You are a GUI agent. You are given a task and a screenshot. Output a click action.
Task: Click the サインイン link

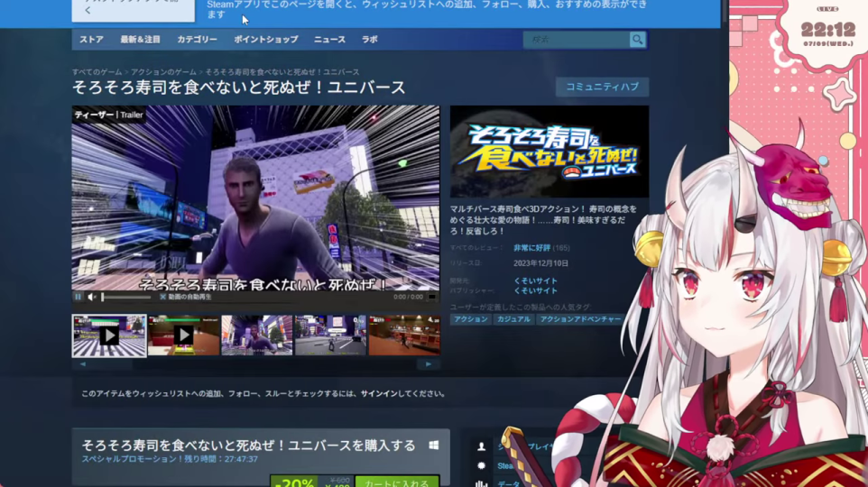point(379,393)
